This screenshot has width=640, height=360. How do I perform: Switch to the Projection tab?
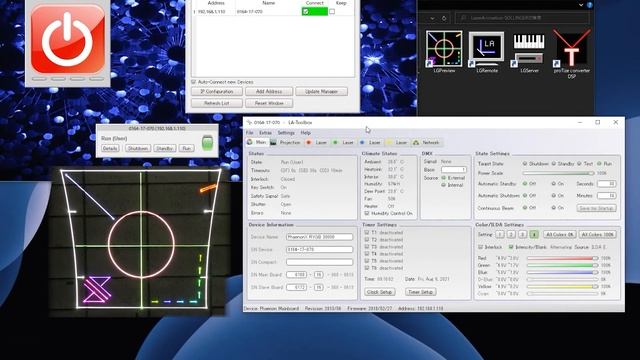[x=285, y=142]
